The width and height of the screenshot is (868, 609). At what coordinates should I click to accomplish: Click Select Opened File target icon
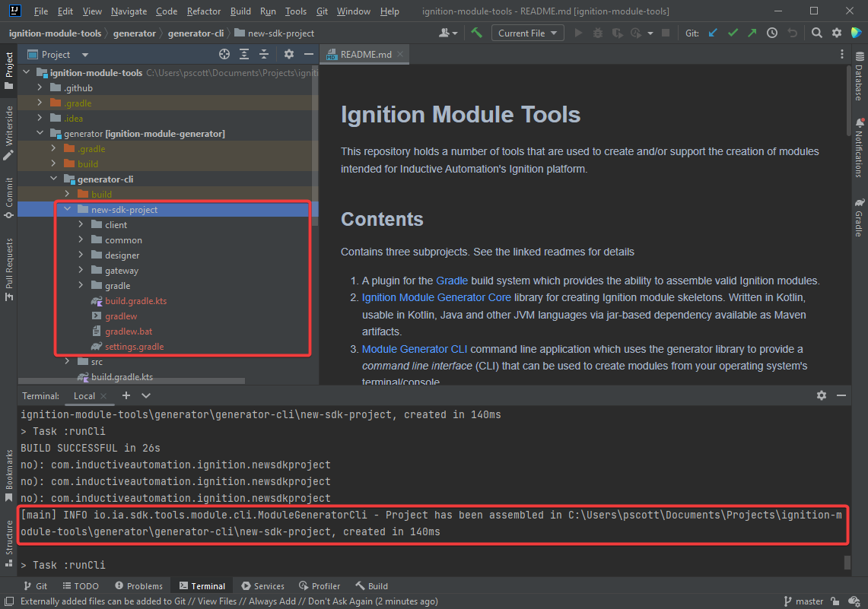click(224, 54)
